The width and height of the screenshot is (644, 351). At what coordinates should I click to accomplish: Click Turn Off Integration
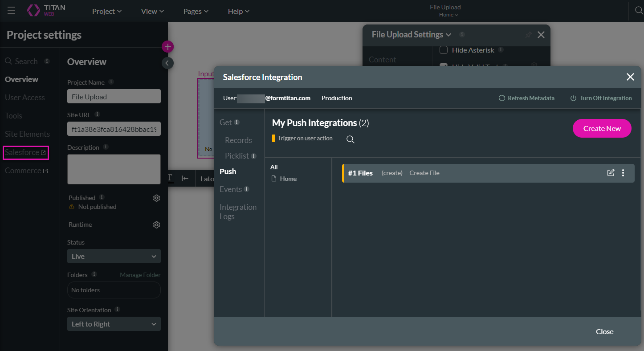tap(601, 98)
